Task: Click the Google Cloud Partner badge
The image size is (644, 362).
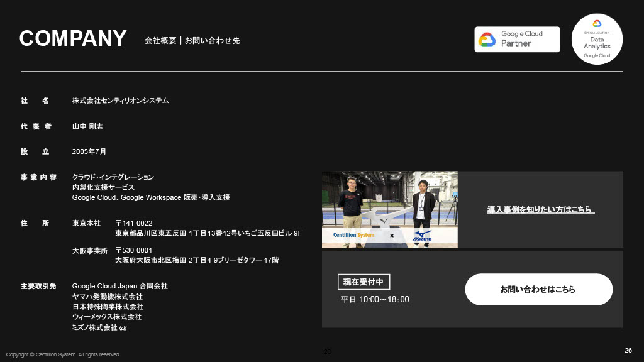Action: pyautogui.click(x=517, y=39)
